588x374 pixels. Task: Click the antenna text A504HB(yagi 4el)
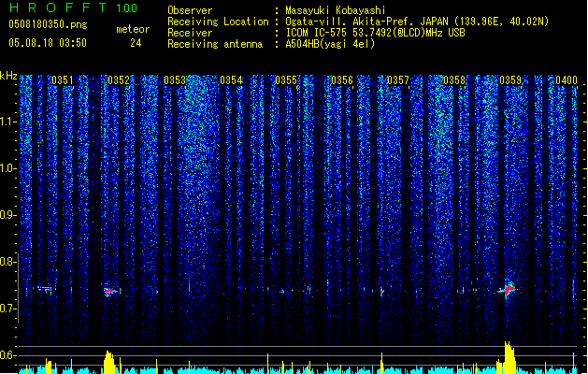(330, 44)
